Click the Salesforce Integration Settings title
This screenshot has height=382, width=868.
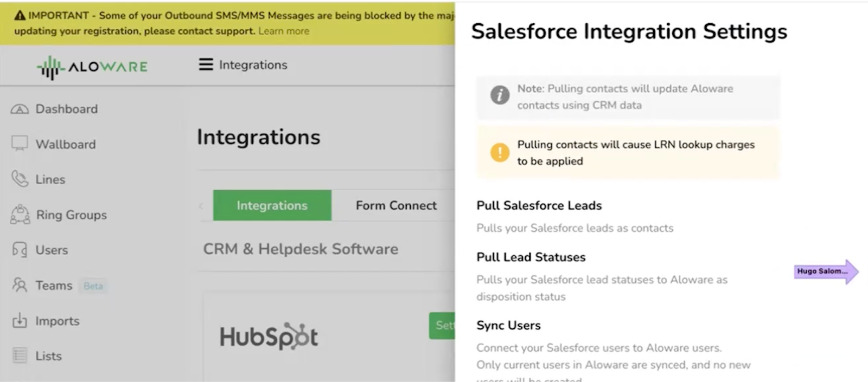[629, 31]
